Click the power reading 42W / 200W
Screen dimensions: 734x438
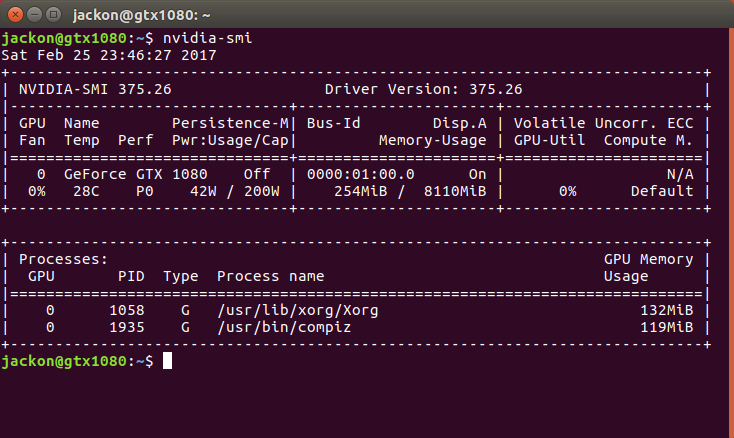tap(235, 191)
